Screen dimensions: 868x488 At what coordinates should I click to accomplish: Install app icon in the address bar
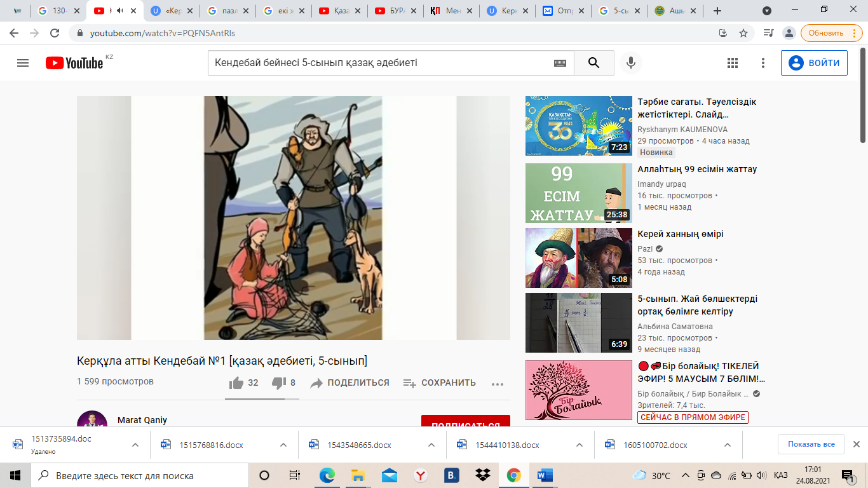pyautogui.click(x=723, y=33)
